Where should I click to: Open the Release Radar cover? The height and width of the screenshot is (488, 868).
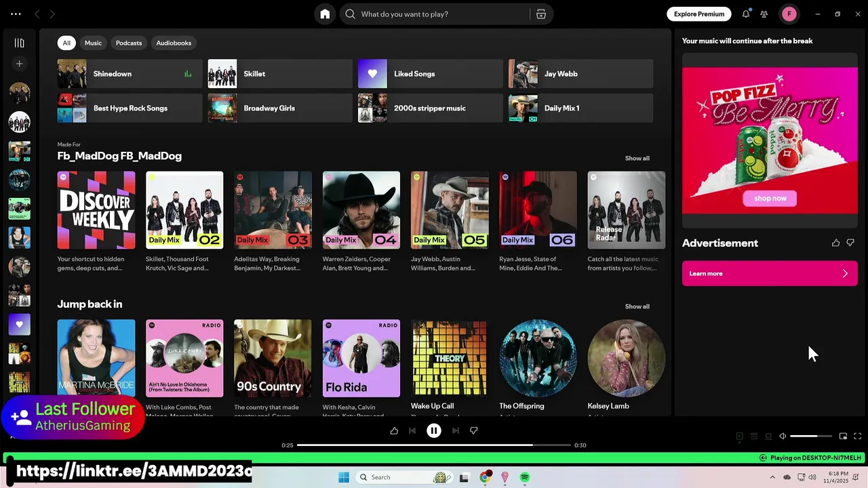tap(627, 210)
